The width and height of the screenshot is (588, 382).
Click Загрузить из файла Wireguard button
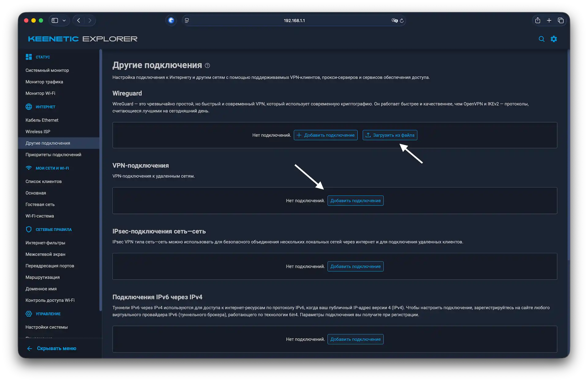[390, 135]
